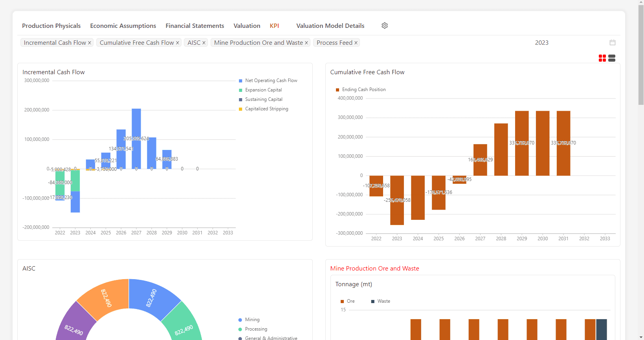This screenshot has height=340, width=644.
Task: Remove the Cumulative Free Cash Flow tag
Action: click(x=178, y=43)
